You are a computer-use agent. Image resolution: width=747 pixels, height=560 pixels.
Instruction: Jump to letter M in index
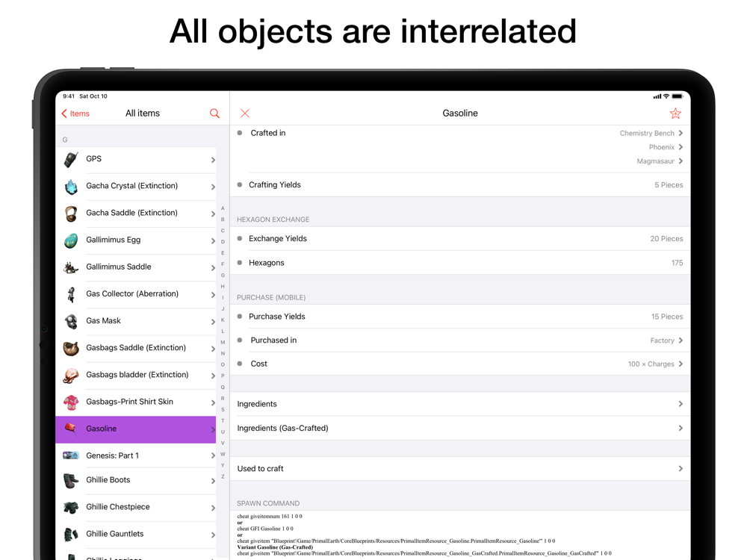coord(223,343)
